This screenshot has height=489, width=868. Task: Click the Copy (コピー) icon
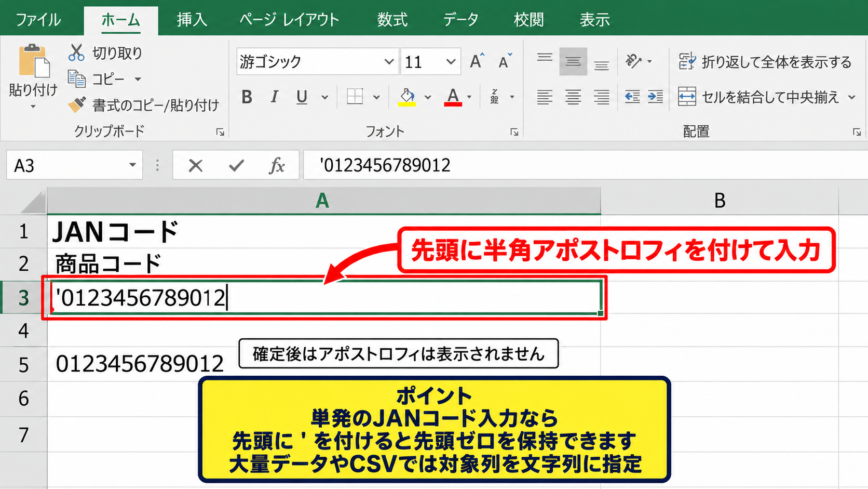77,79
